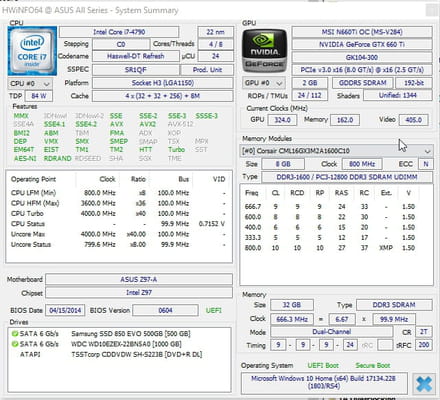Click the 192-bit bus width field
This screenshot has width=440, height=400.
click(414, 83)
